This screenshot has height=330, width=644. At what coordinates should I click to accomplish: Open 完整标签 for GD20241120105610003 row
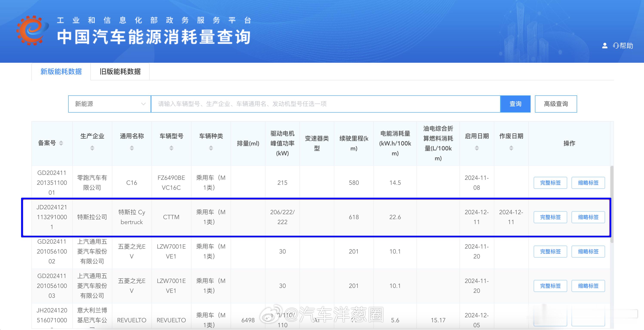point(550,286)
